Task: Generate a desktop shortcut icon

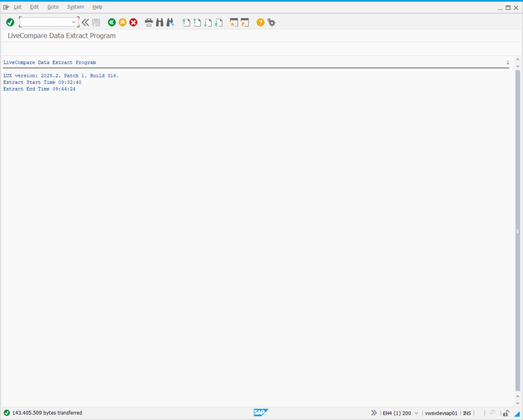Action: tap(245, 22)
